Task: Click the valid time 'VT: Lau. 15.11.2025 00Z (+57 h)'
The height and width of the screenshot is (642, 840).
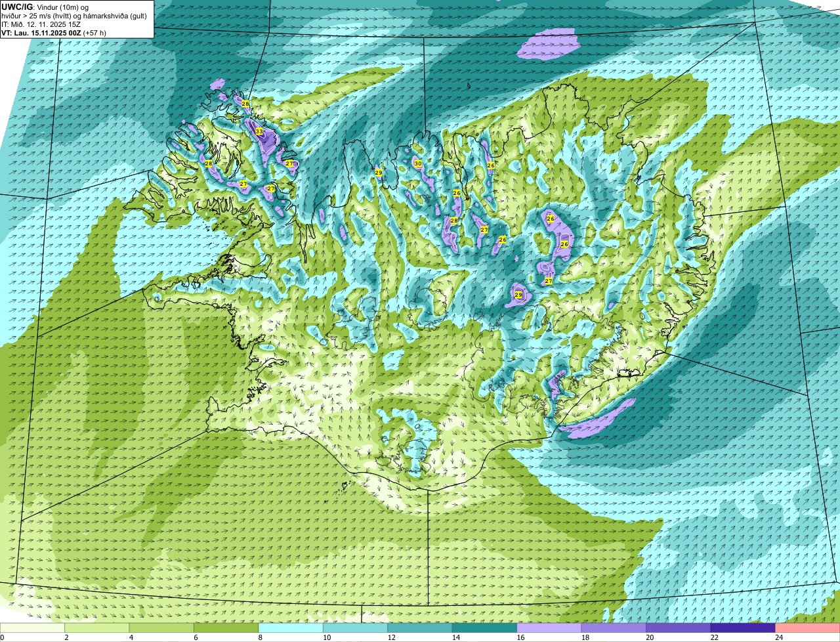Action: 54,33
